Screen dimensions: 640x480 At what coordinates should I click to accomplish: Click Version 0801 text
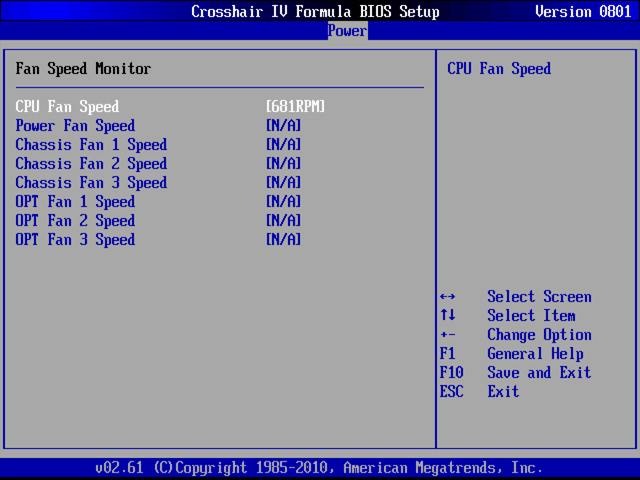click(583, 11)
